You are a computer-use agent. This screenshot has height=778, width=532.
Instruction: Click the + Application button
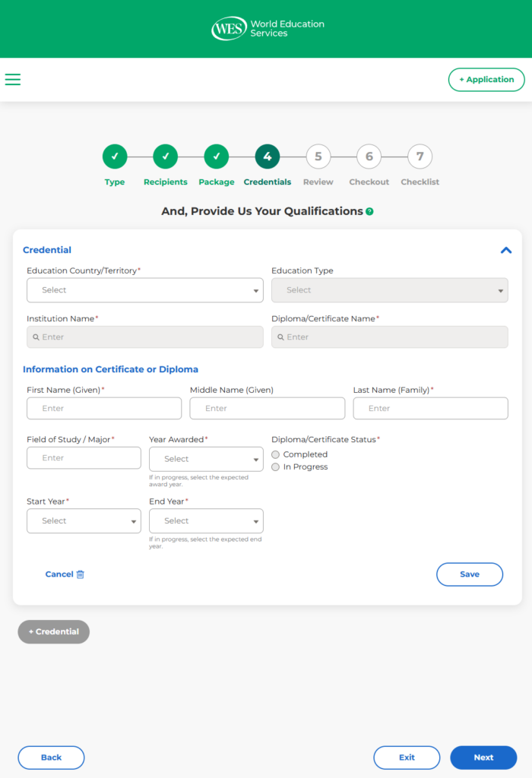pyautogui.click(x=486, y=80)
